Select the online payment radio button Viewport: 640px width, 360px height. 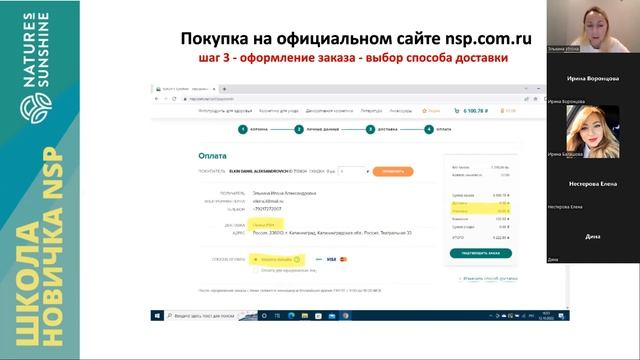pyautogui.click(x=256, y=260)
